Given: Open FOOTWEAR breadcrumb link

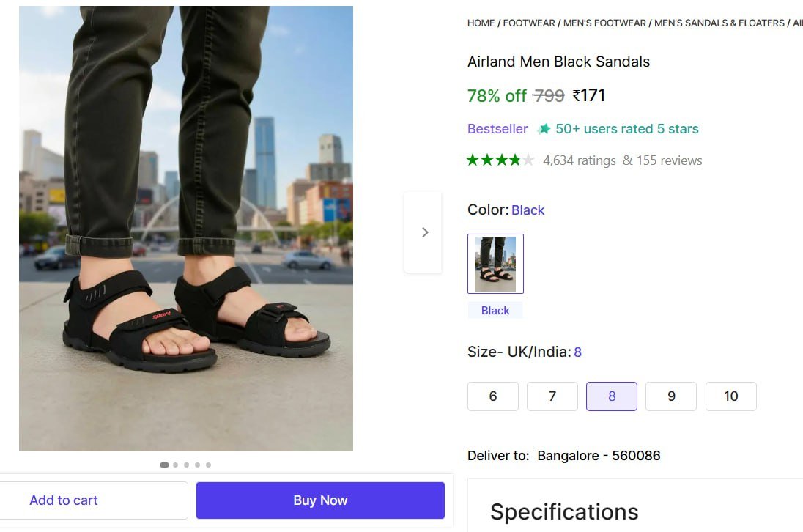Looking at the screenshot, I should point(529,23).
